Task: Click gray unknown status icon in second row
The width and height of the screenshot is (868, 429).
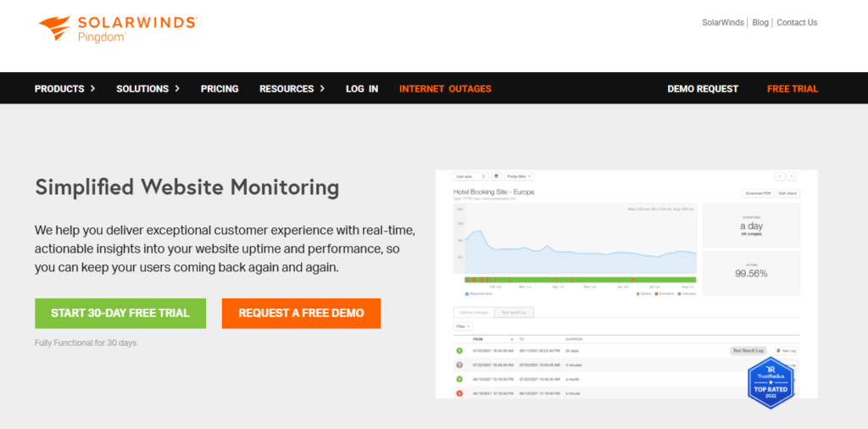Action: [459, 365]
